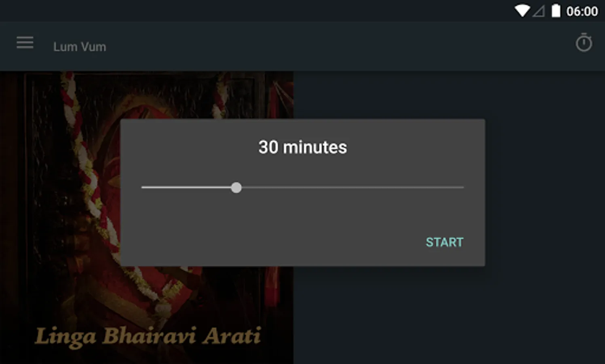The width and height of the screenshot is (605, 364).
Task: Open the hamburger navigation menu
Action: pyautogui.click(x=25, y=42)
